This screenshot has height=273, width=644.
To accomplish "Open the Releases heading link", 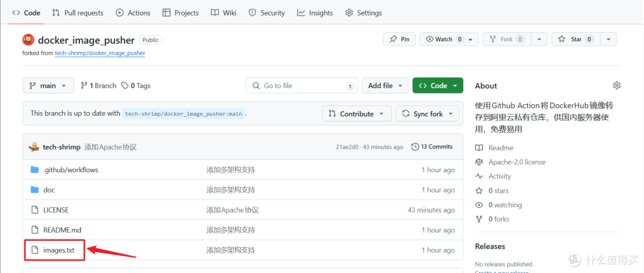I will coord(490,246).
